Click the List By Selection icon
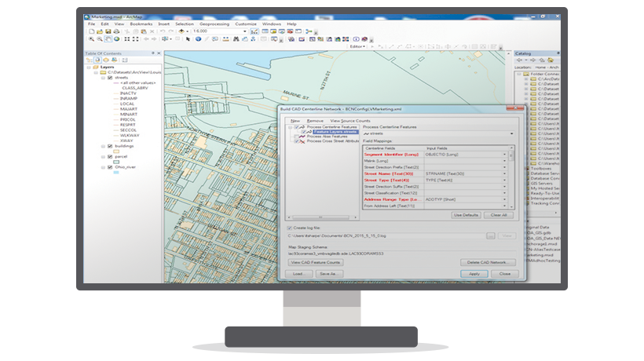The height and width of the screenshot is (361, 644). click(114, 60)
